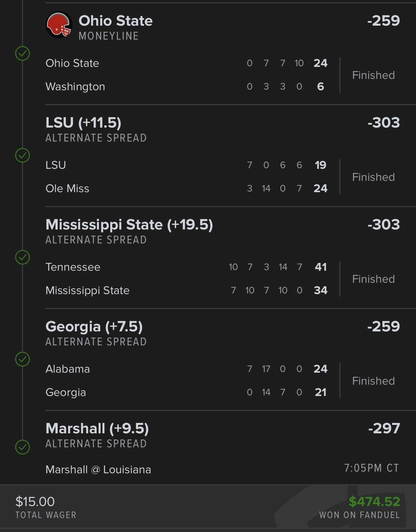This screenshot has width=416, height=532.
Task: Click the 7:05PM CT game start time
Action: [x=371, y=468]
